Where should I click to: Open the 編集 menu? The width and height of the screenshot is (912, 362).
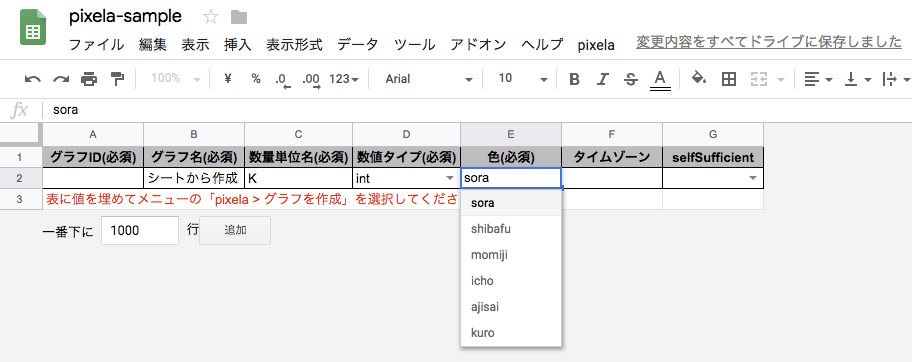pos(153,45)
